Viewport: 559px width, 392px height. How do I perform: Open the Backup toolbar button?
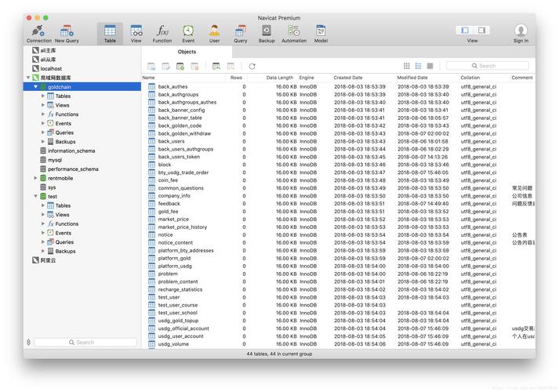(267, 34)
